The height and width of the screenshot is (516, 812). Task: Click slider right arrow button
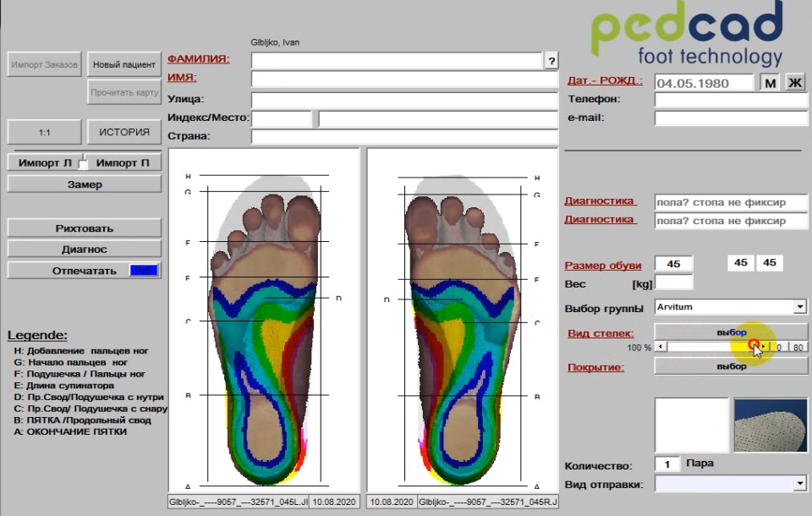[764, 347]
